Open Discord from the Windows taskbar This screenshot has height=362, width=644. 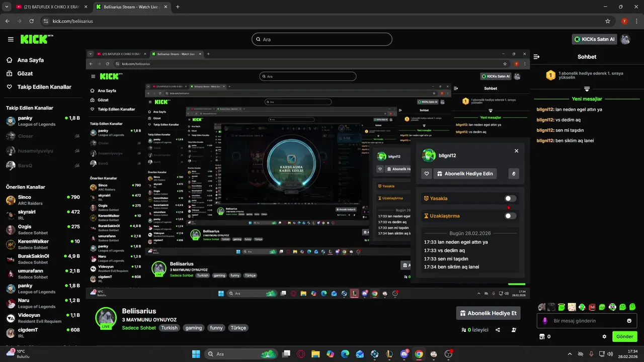[404, 354]
